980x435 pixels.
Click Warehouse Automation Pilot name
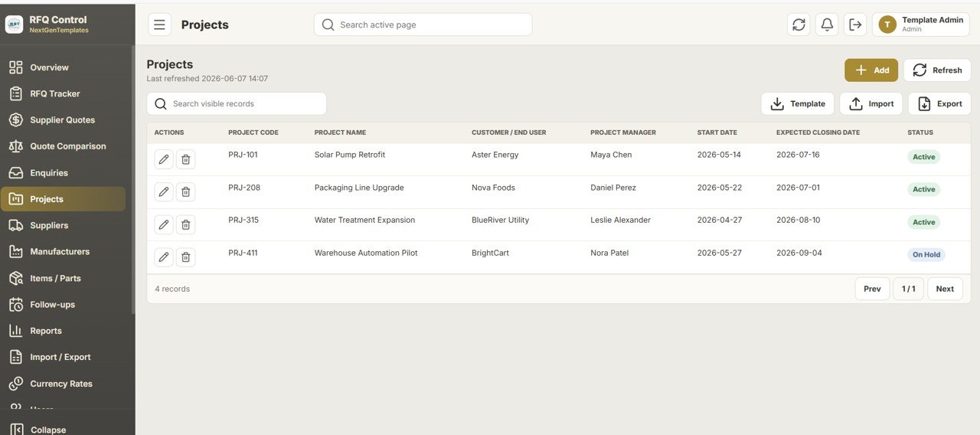(366, 253)
